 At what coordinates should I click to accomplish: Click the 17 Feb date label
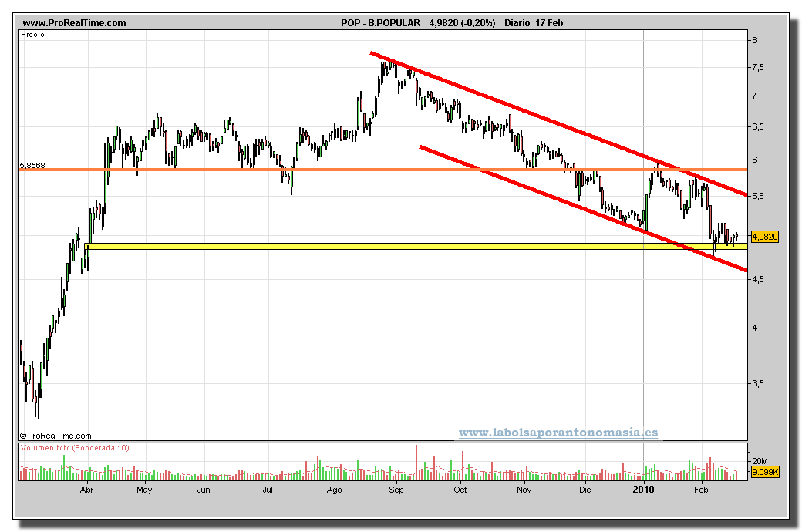[549, 23]
